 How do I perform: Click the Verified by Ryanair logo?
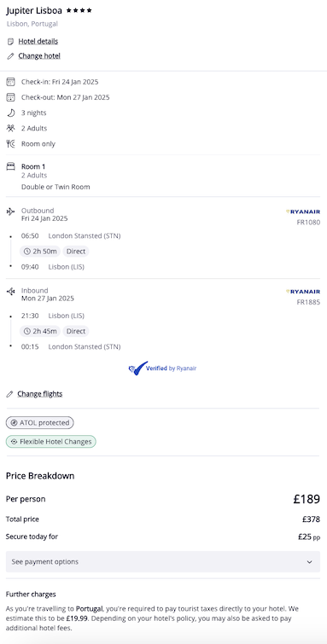(162, 368)
